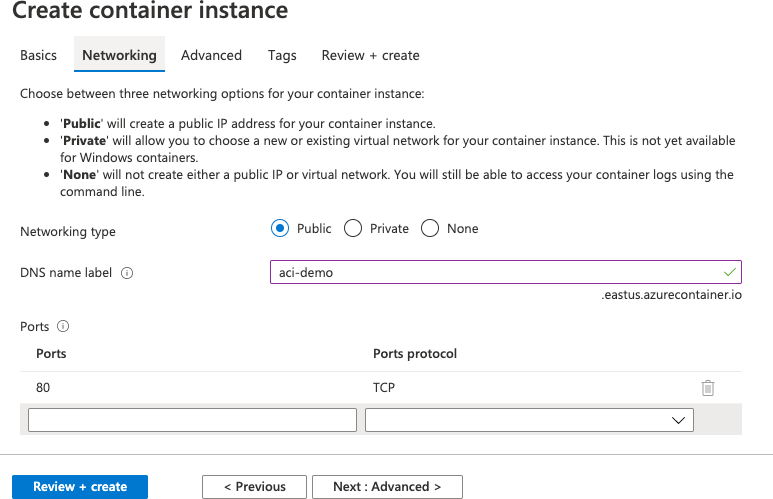Open the Advanced tab

[211, 55]
